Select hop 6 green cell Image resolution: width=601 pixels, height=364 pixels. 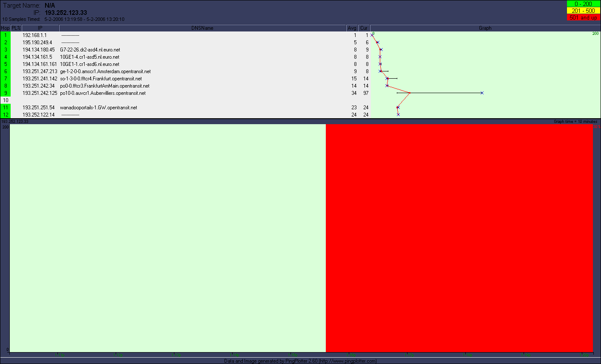(x=6, y=71)
